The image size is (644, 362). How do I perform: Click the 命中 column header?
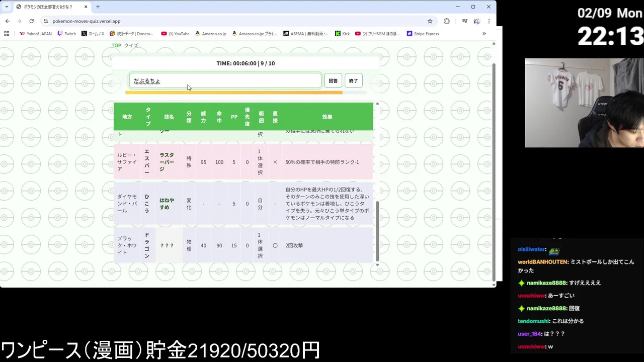[x=219, y=117]
